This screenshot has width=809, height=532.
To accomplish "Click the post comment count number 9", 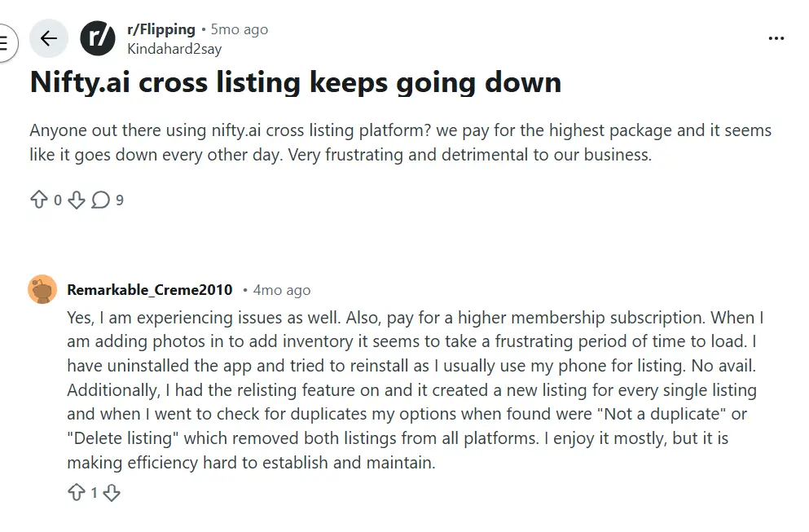I will [x=120, y=200].
